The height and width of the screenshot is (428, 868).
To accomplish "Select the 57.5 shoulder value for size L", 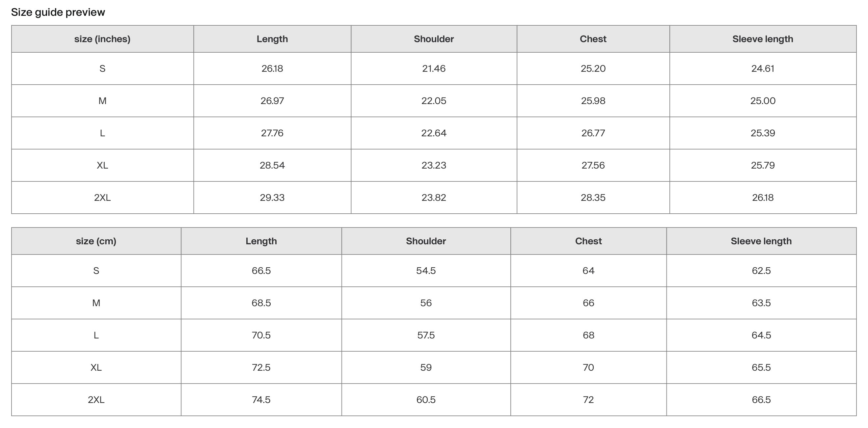I will click(425, 335).
